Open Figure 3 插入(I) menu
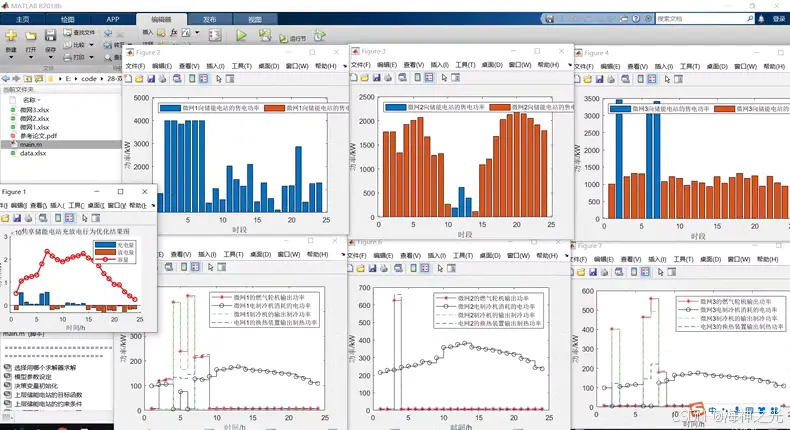790x430 pixels. [439, 65]
